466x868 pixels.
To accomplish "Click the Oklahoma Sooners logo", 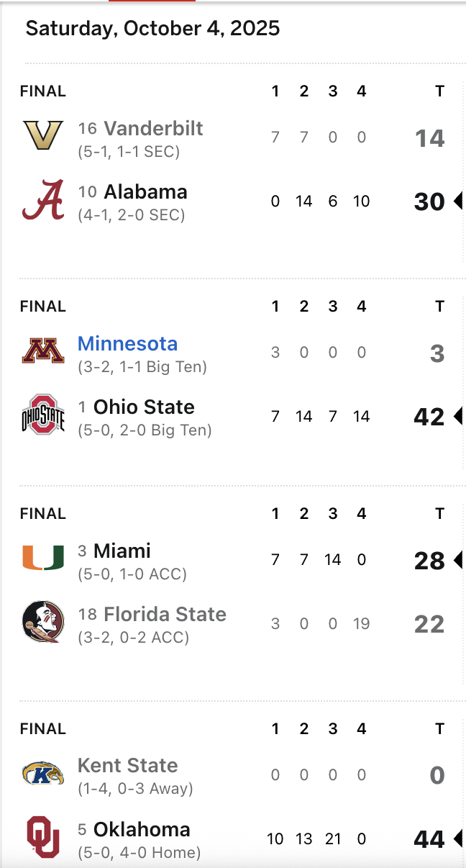I will [43, 837].
